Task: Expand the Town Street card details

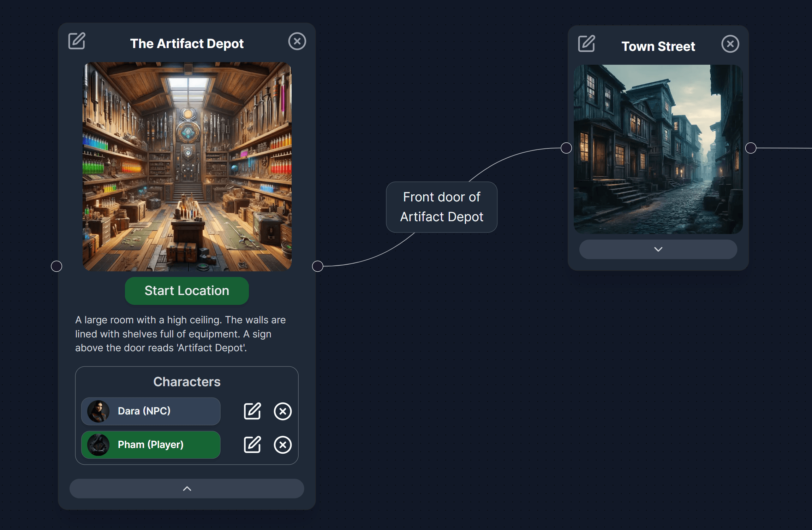Action: pyautogui.click(x=659, y=249)
